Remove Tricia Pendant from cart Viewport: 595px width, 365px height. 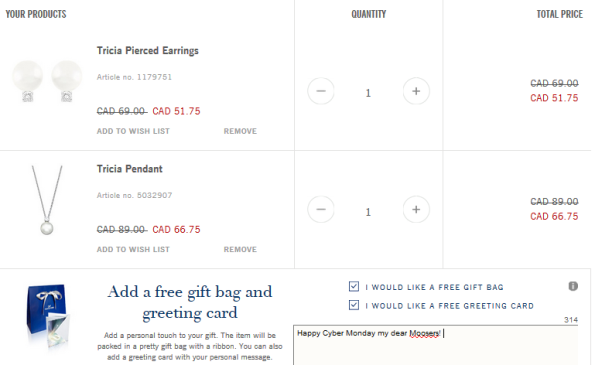point(240,250)
